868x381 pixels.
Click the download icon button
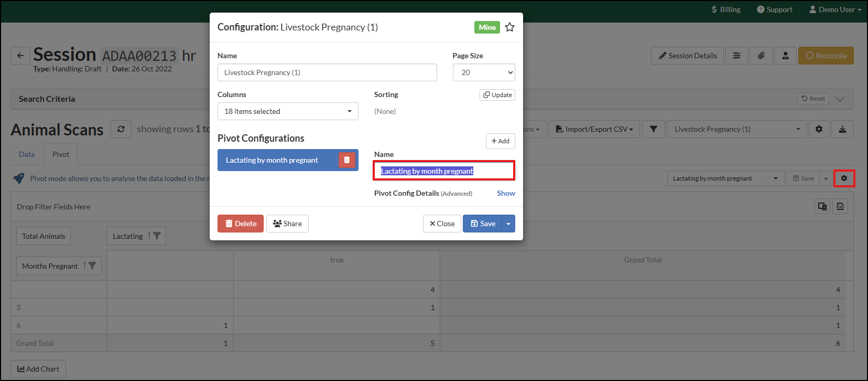(842, 129)
